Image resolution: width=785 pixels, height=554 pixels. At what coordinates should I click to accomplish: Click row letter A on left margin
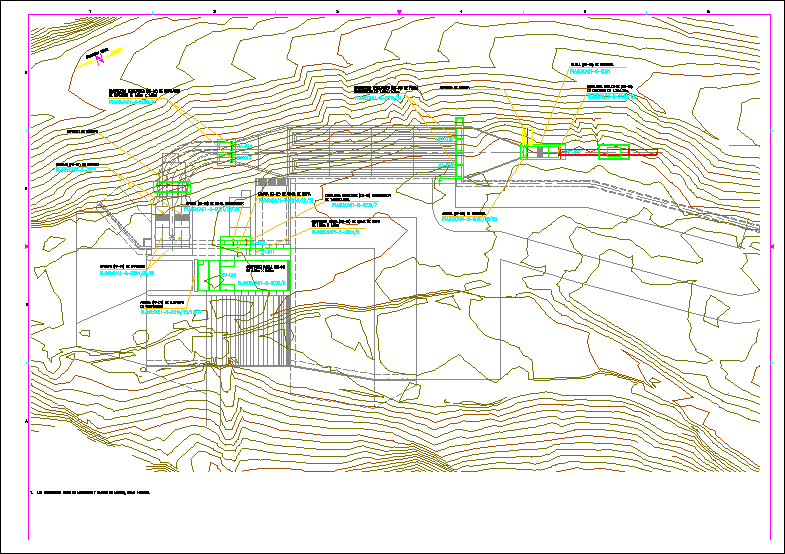click(x=26, y=422)
